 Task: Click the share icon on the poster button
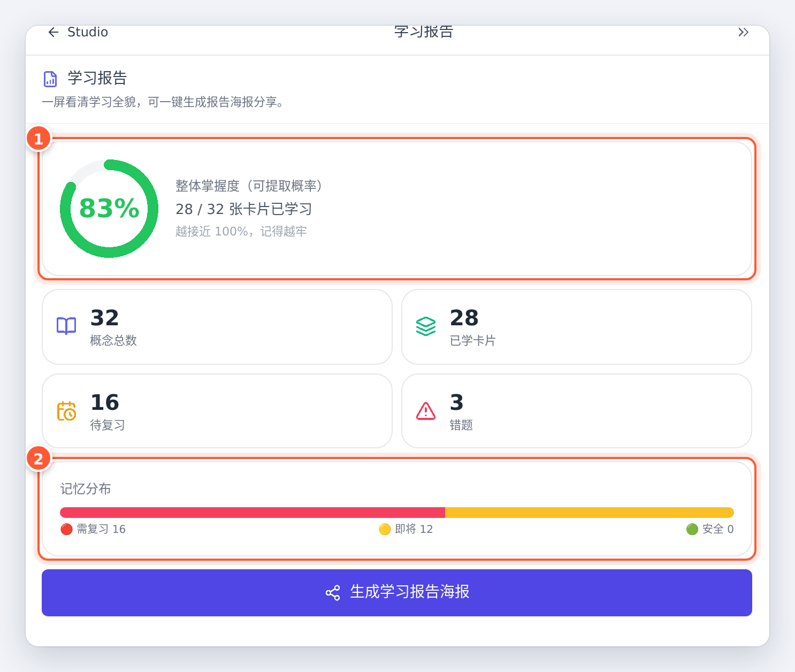[x=333, y=593]
